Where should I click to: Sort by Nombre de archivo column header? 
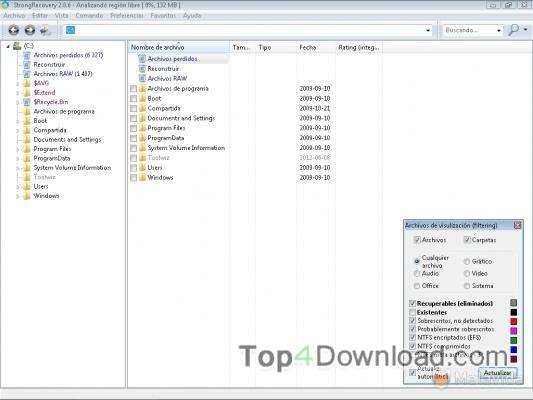point(179,47)
